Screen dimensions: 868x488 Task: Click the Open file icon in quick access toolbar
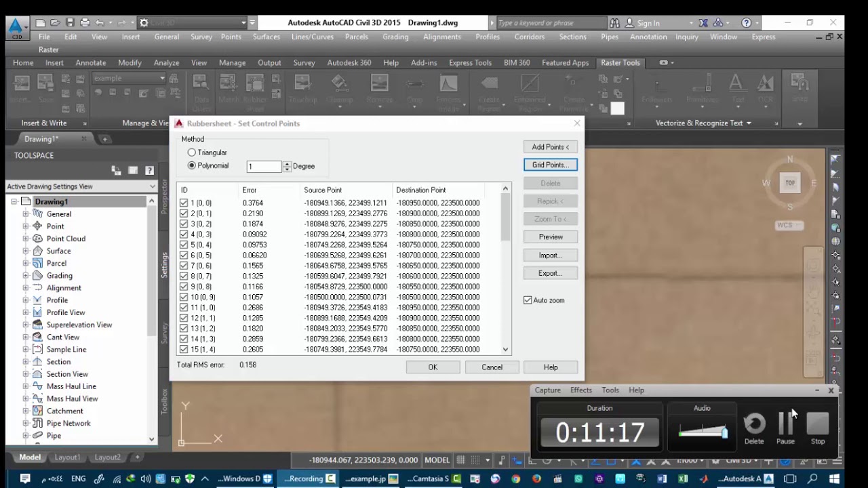pos(55,22)
